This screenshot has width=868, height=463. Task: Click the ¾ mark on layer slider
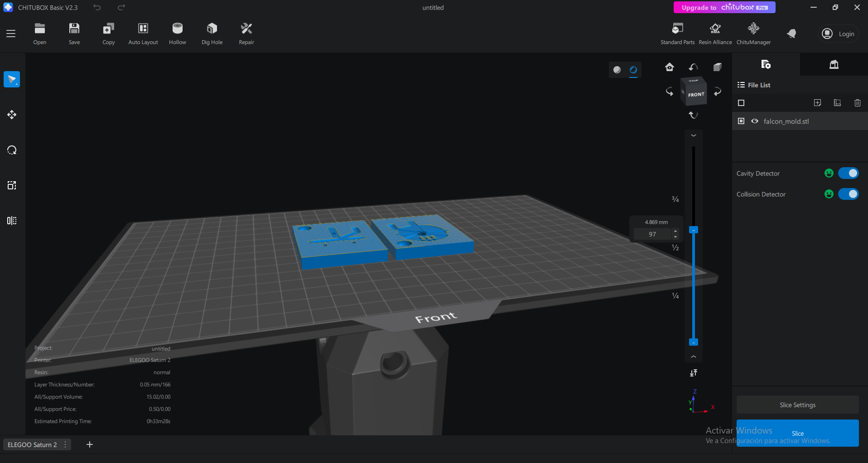coord(675,199)
